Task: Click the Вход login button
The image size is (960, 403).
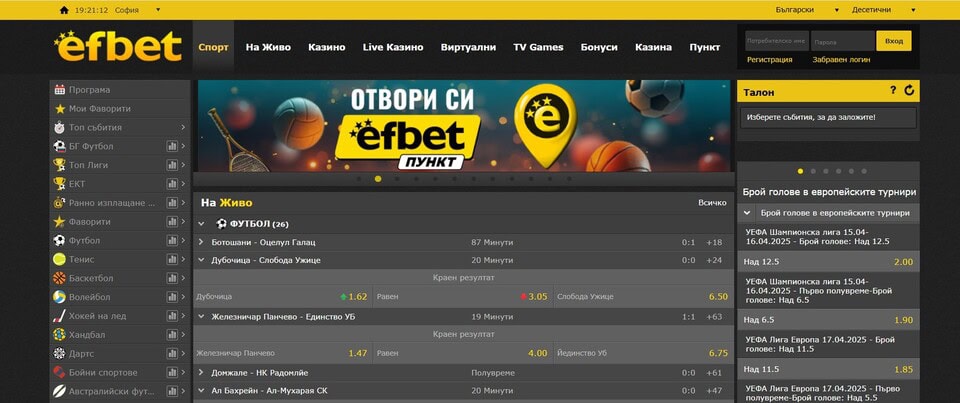Action: (x=894, y=41)
